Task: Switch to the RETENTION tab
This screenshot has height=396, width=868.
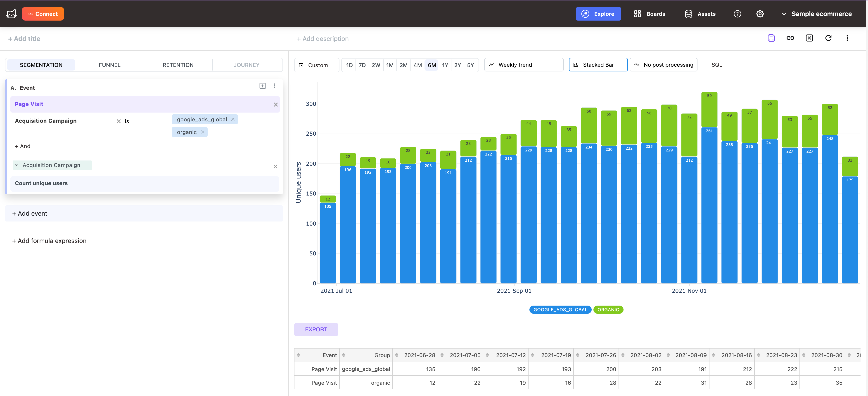Action: pos(178,65)
